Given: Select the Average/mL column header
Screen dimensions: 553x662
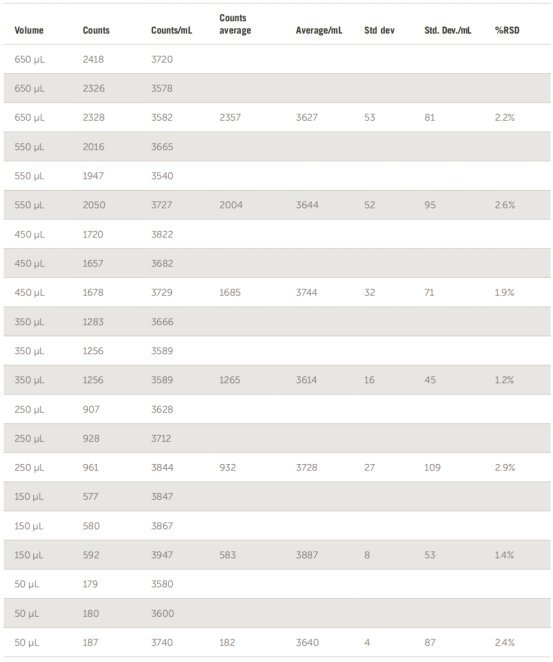Looking at the screenshot, I should point(319,30).
